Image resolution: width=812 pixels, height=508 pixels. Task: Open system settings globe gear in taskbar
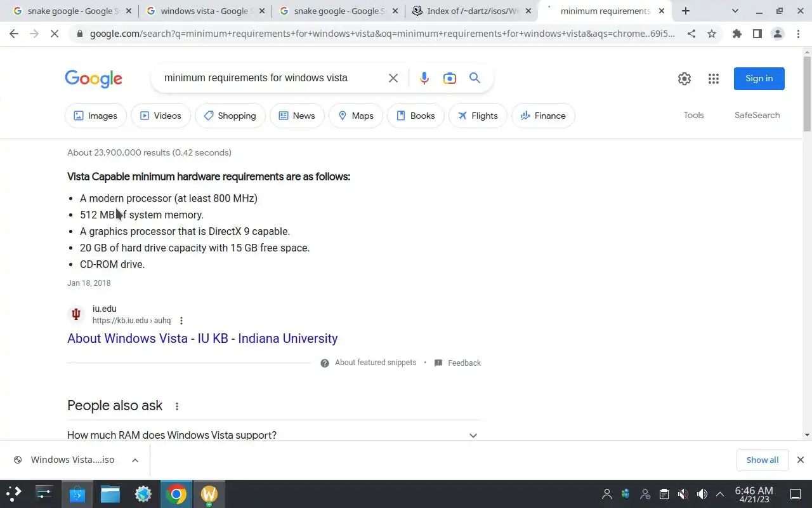pyautogui.click(x=143, y=493)
